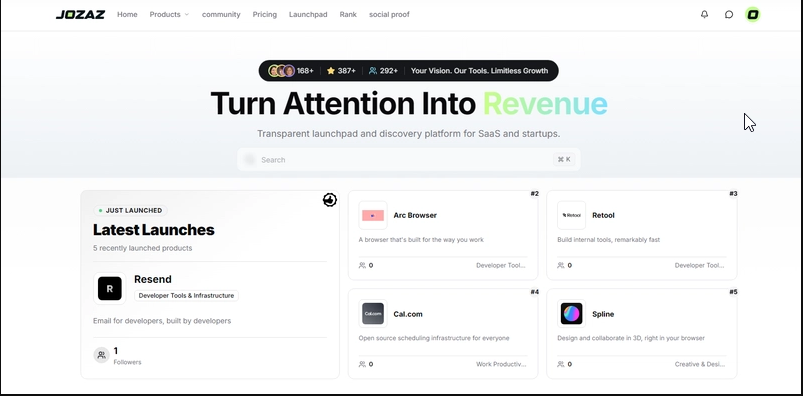Open the Pricing page
The width and height of the screenshot is (803, 396).
(265, 14)
